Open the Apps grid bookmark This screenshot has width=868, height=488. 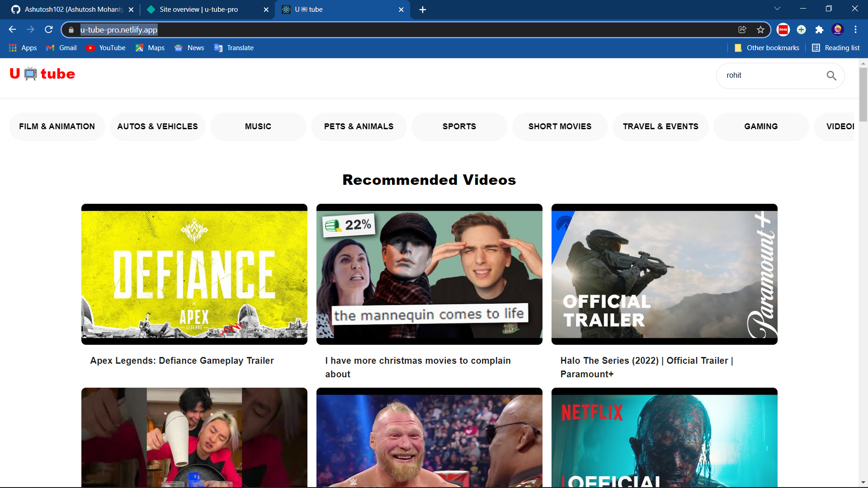tap(23, 48)
